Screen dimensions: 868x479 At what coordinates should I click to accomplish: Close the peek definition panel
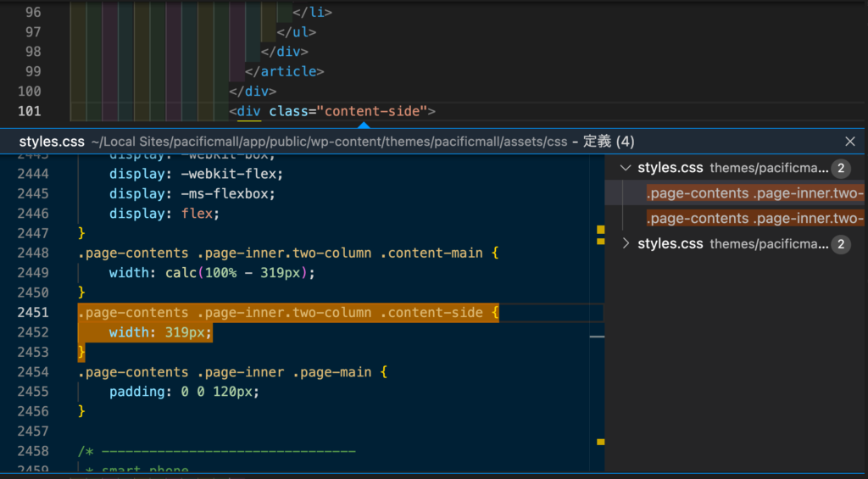[x=850, y=142]
